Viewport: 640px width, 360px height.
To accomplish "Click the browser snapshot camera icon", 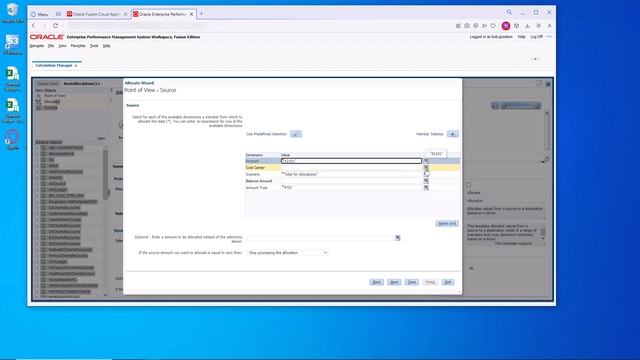I will coord(467,26).
